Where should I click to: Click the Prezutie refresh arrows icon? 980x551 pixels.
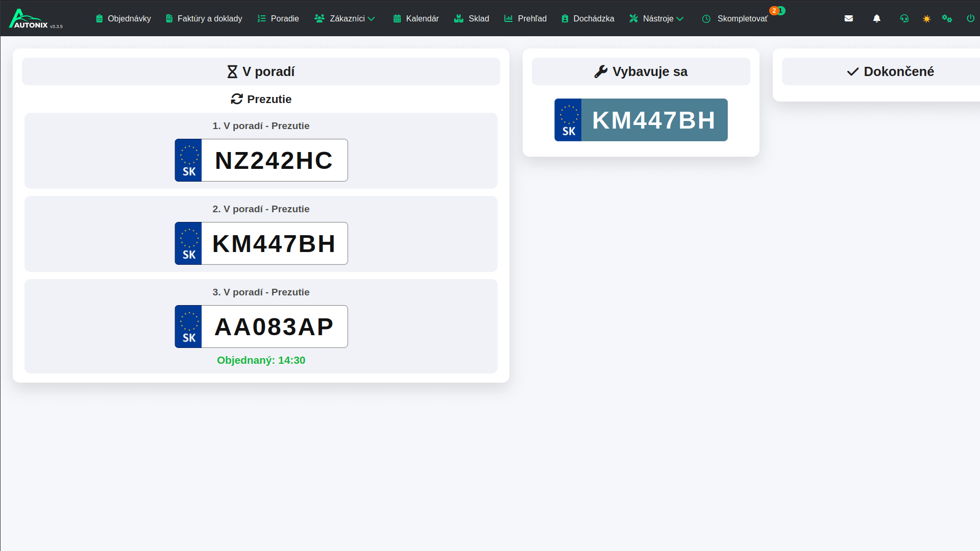[x=236, y=99]
